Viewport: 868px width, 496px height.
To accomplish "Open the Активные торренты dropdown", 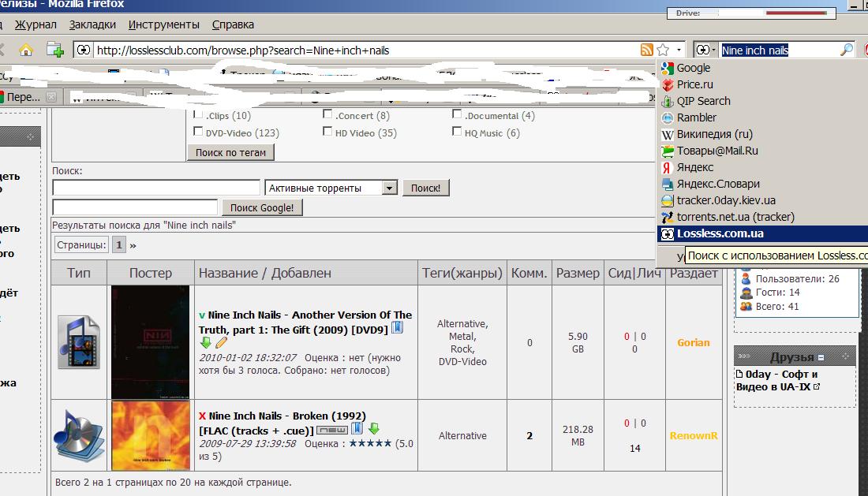I will [331, 188].
